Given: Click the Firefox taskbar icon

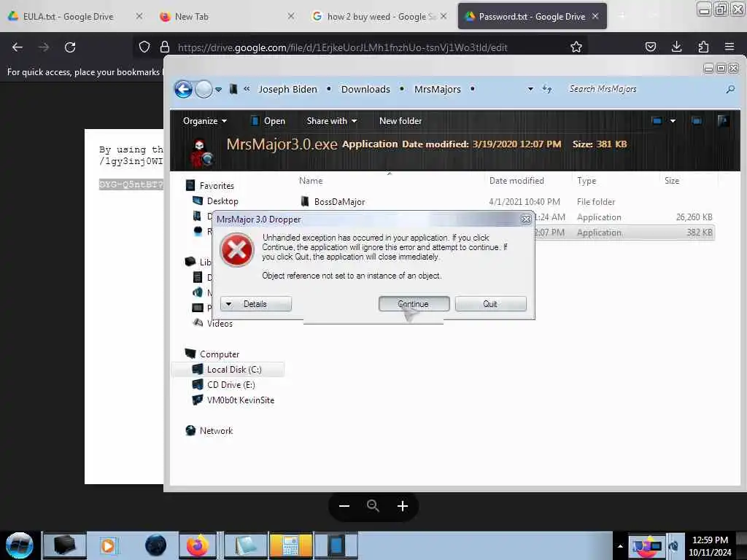Looking at the screenshot, I should [x=197, y=545].
